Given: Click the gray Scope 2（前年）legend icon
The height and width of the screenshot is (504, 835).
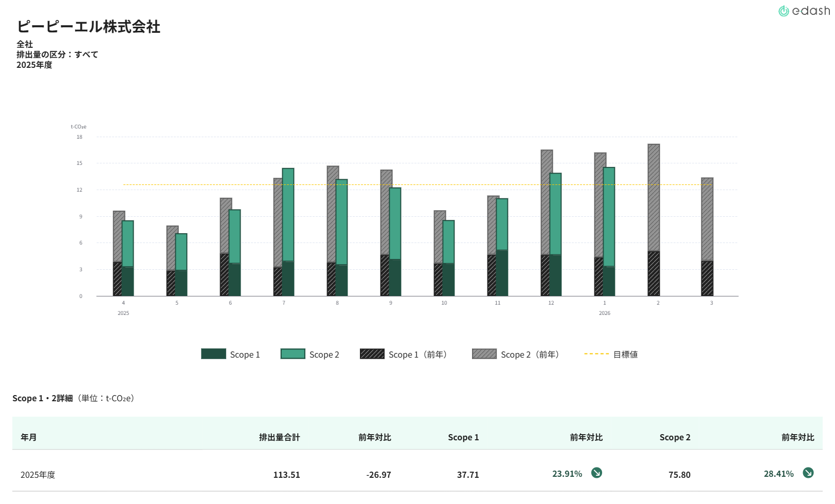Looking at the screenshot, I should 484,354.
